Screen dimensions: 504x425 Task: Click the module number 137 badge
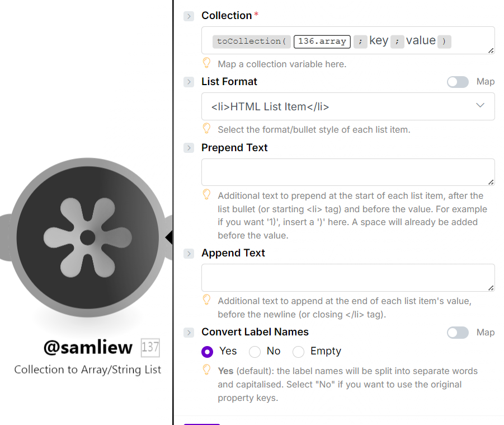coord(150,348)
